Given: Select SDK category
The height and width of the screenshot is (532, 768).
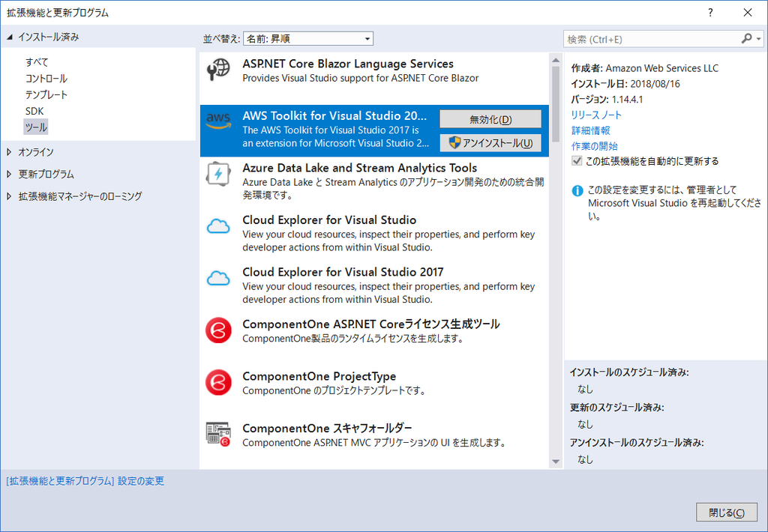Looking at the screenshot, I should 34,111.
